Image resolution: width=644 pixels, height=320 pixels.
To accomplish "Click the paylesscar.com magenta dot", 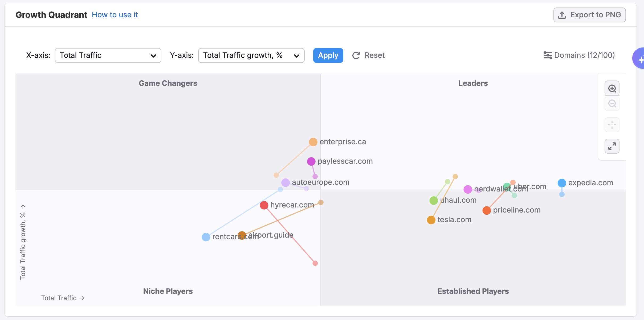I will pos(311,161).
